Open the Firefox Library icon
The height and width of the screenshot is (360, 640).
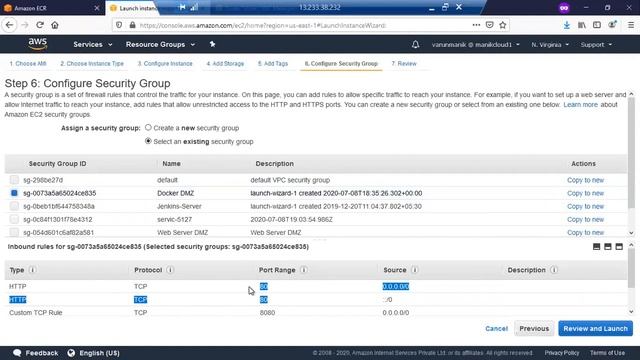coord(582,25)
